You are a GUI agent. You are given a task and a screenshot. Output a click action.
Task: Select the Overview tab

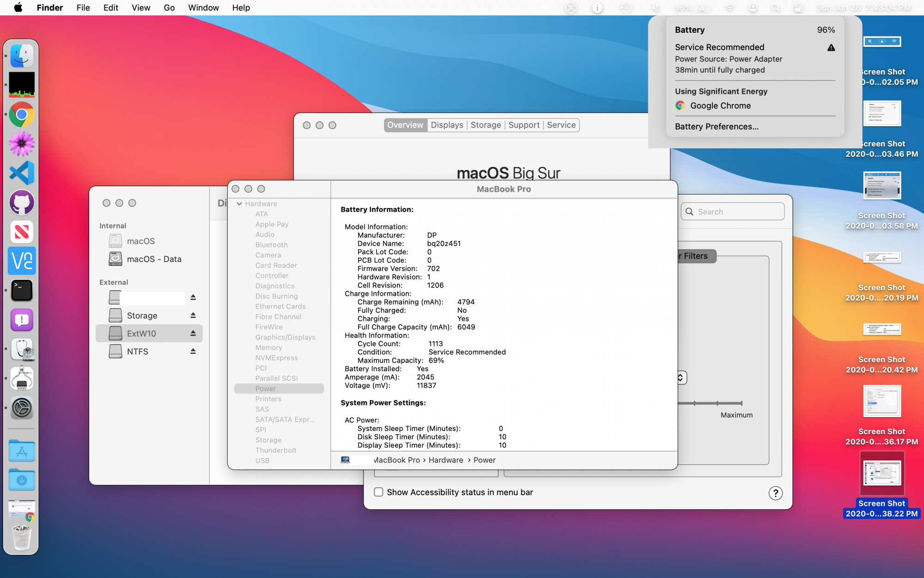point(405,125)
